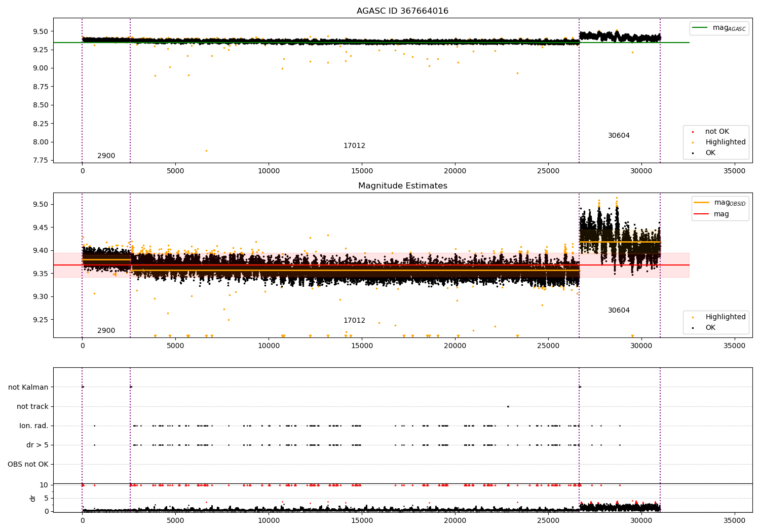760x532 pixels.
Task: Click the 9.30 y-axis tick label
Action: [x=40, y=297]
